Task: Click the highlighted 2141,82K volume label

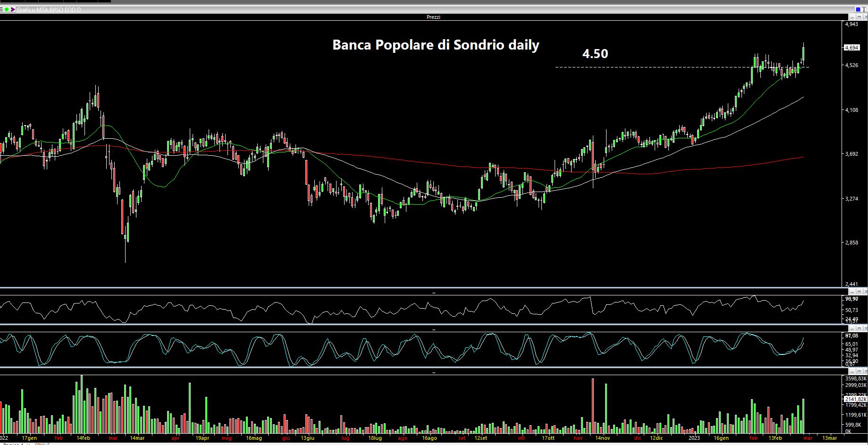Action: click(x=855, y=399)
